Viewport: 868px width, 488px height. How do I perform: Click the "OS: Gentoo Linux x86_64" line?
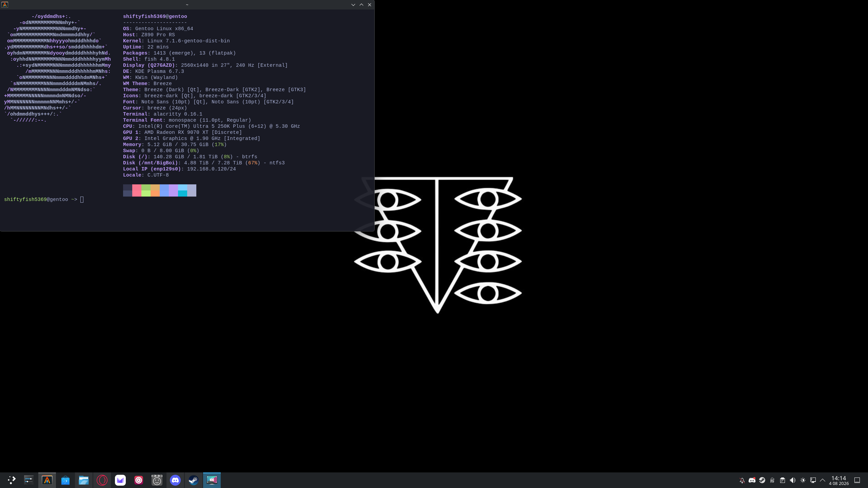pyautogui.click(x=158, y=29)
